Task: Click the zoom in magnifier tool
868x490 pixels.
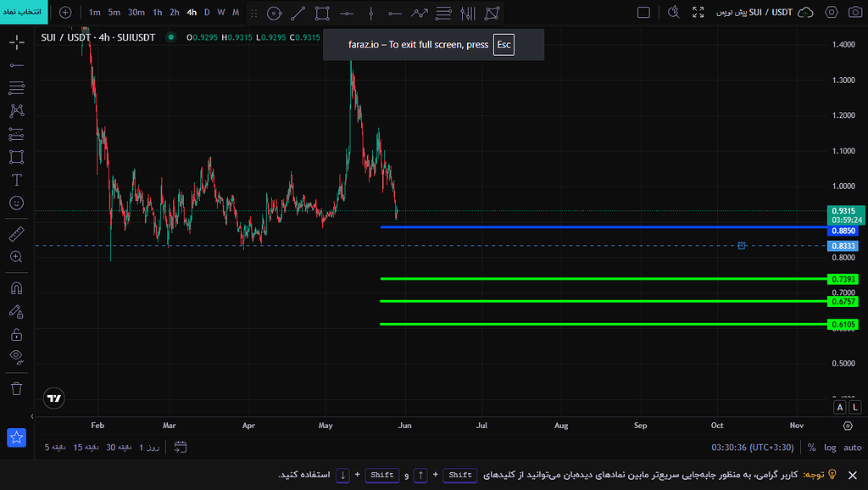Action: pos(17,257)
